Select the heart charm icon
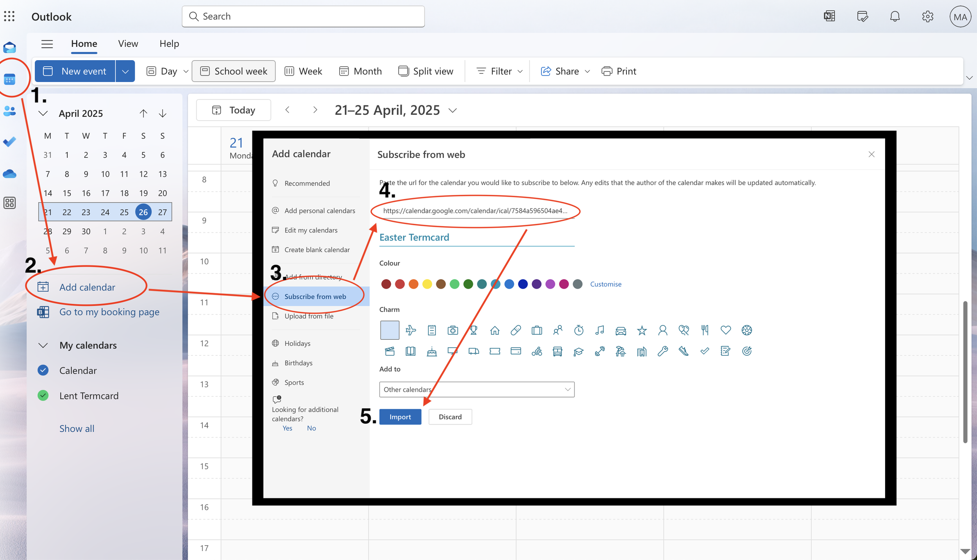 point(726,330)
